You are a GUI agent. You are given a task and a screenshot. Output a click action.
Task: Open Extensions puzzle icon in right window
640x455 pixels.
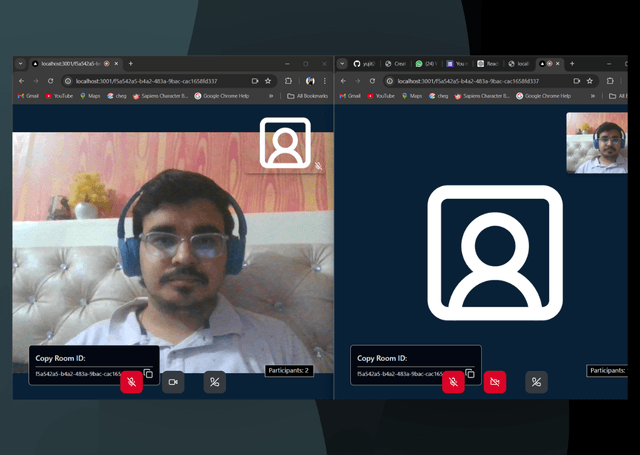coord(610,81)
